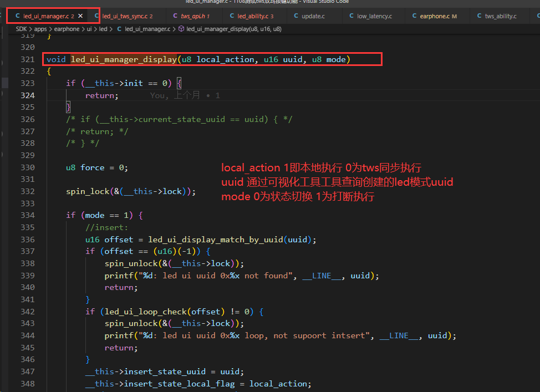Switch to the led_ui_tws_sync.c tab
Image resolution: width=540 pixels, height=392 pixels.
coord(124,16)
